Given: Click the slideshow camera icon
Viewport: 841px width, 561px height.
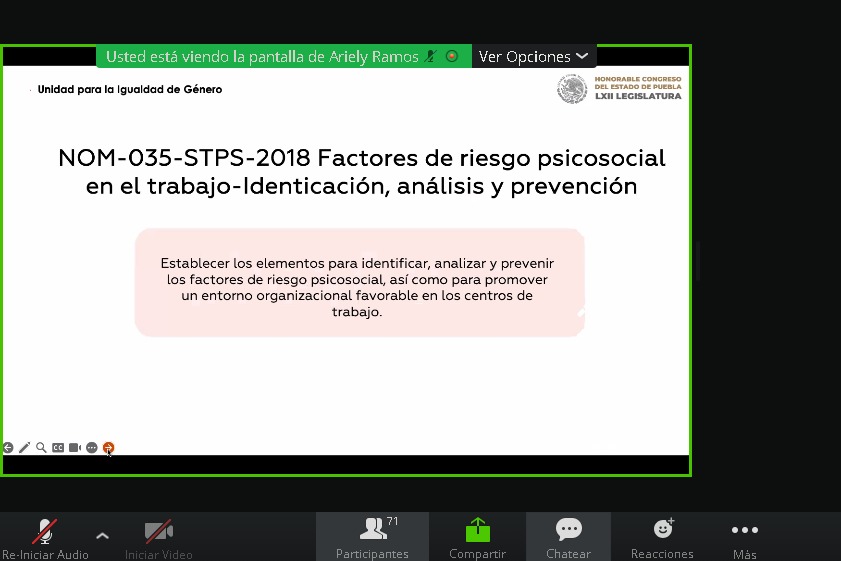Looking at the screenshot, I should pos(75,448).
